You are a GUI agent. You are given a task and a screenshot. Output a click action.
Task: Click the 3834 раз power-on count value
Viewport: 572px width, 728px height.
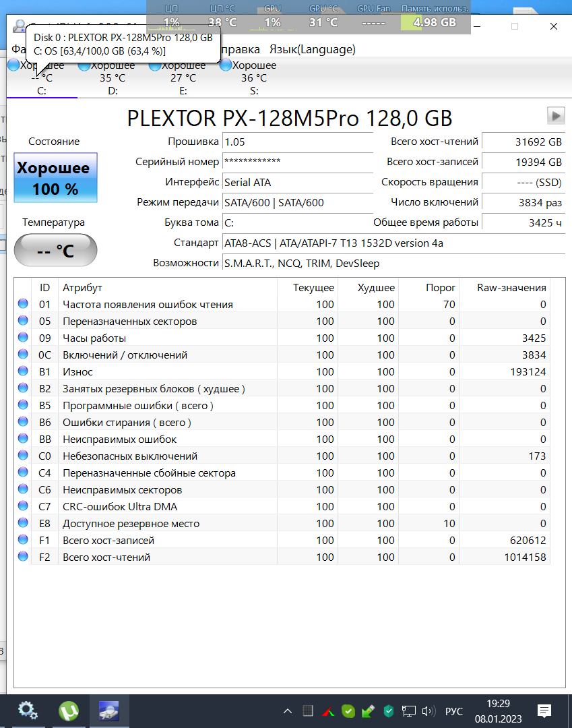[x=523, y=202]
